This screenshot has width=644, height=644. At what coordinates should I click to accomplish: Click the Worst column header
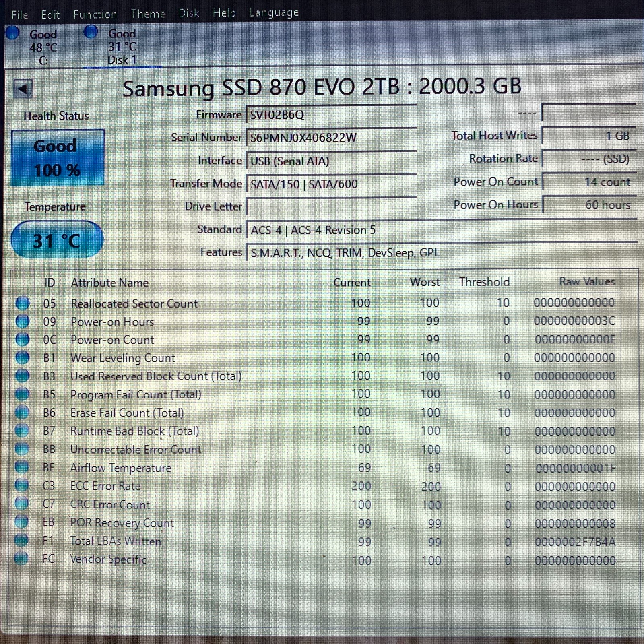coord(425,282)
